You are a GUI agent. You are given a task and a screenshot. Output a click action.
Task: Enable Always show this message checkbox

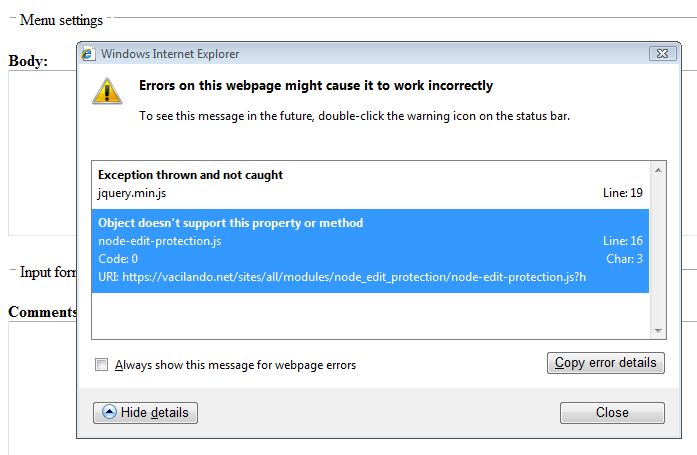tap(101, 364)
